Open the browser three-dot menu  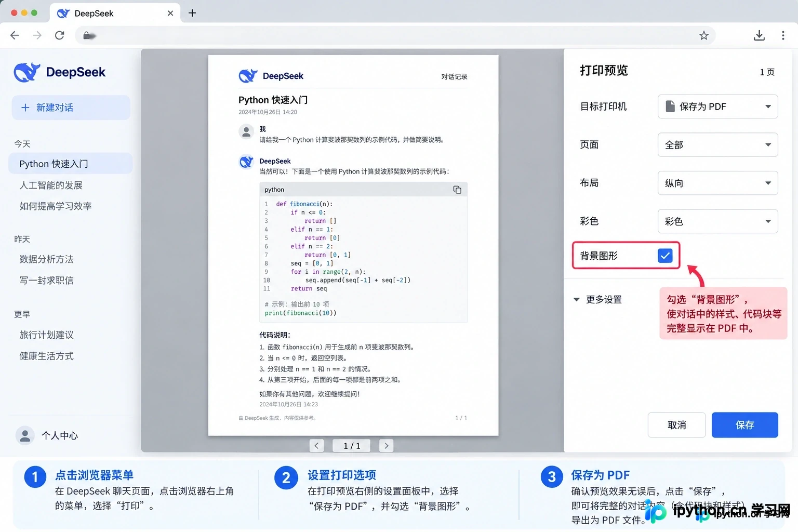coord(783,35)
